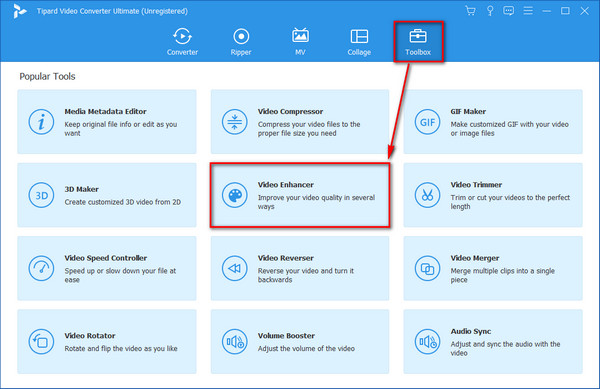Image resolution: width=600 pixels, height=389 pixels.
Task: Open the feedback chat icon
Action: click(509, 11)
